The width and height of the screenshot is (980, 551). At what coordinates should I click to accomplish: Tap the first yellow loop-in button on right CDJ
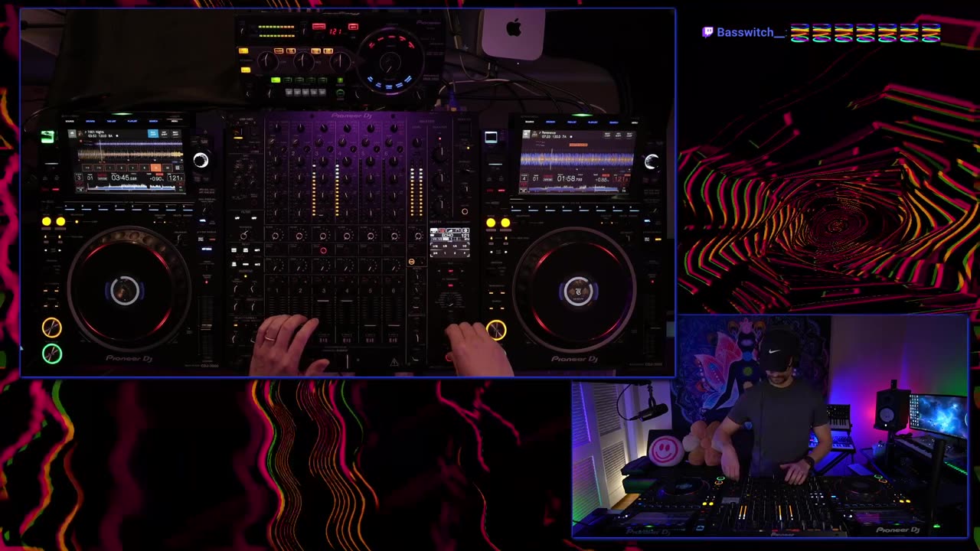pos(491,223)
